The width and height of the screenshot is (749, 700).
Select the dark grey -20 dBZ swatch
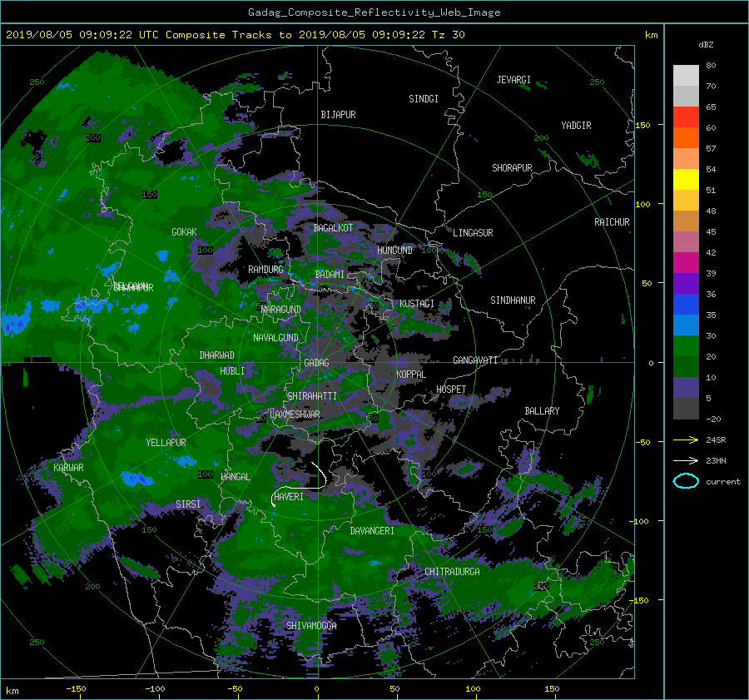(x=686, y=409)
